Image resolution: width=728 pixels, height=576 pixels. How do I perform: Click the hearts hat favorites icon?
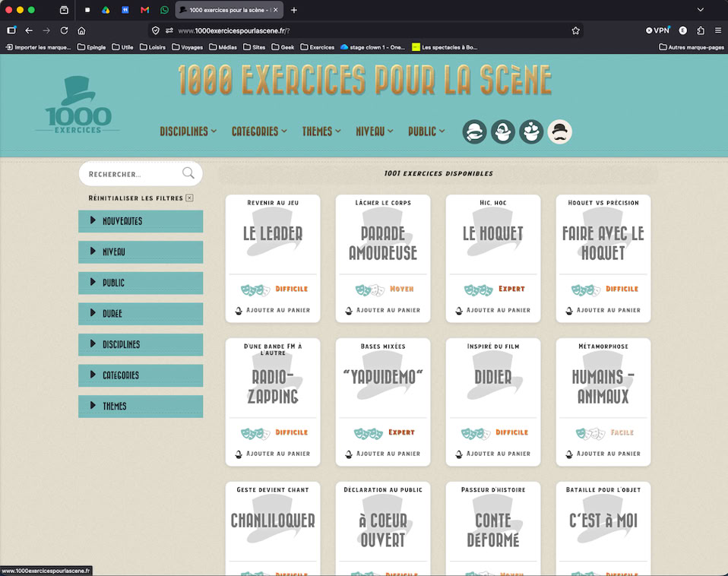(531, 131)
